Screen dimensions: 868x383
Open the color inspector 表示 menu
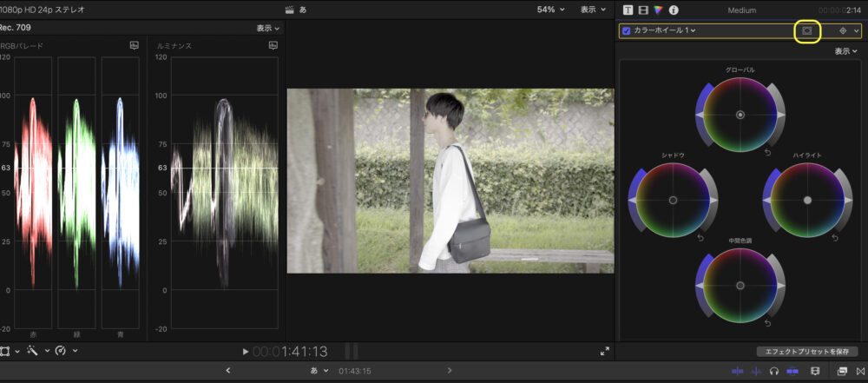(x=845, y=51)
